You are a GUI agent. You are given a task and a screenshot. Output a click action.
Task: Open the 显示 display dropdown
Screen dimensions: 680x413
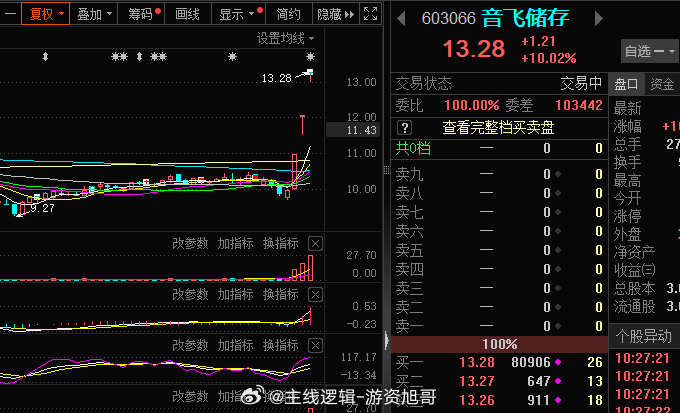coord(238,14)
